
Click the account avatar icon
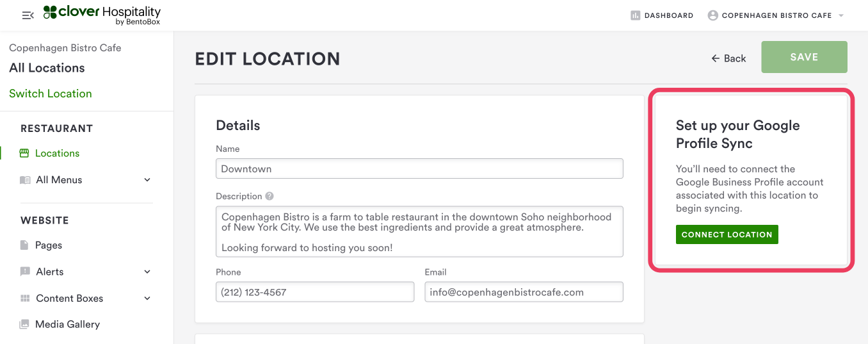(x=712, y=15)
